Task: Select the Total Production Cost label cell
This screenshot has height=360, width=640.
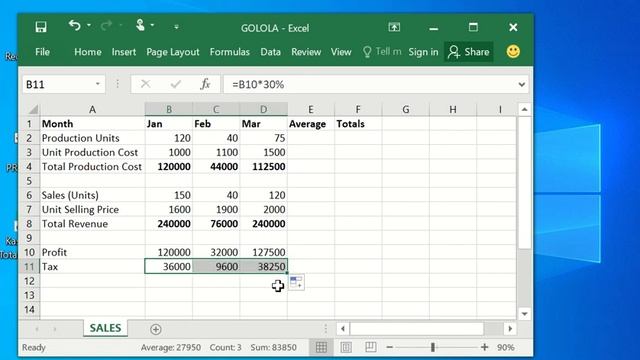Action: coord(93,167)
